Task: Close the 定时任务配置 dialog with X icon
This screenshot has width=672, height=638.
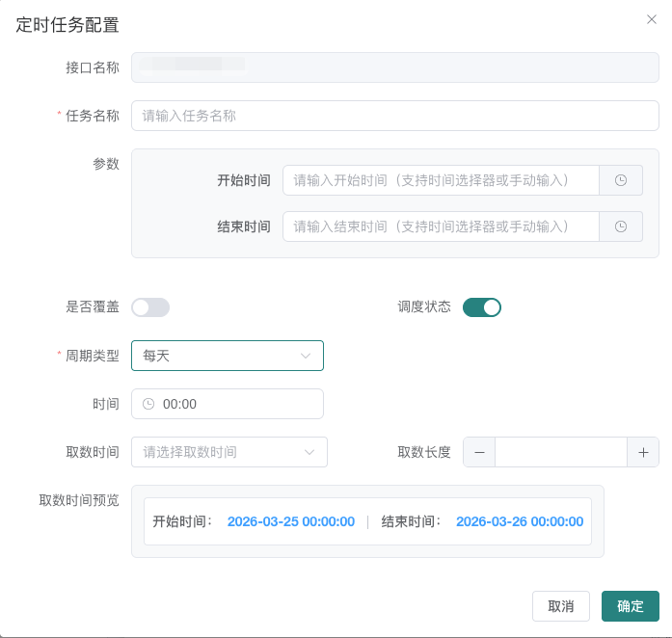Action: [x=652, y=19]
